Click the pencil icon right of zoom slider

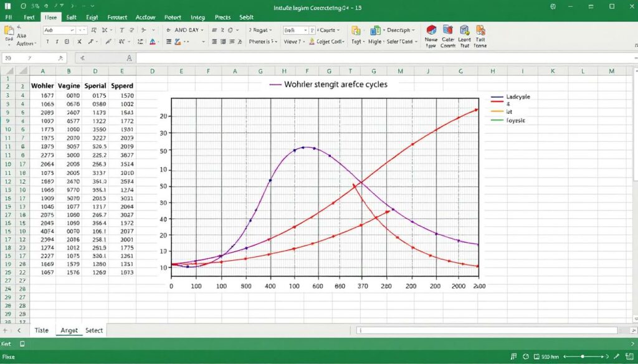617,357
